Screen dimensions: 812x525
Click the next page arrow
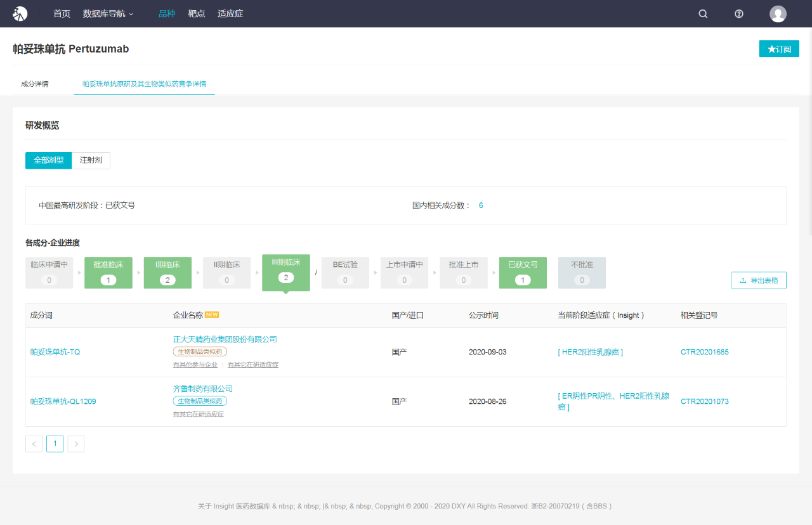point(76,444)
